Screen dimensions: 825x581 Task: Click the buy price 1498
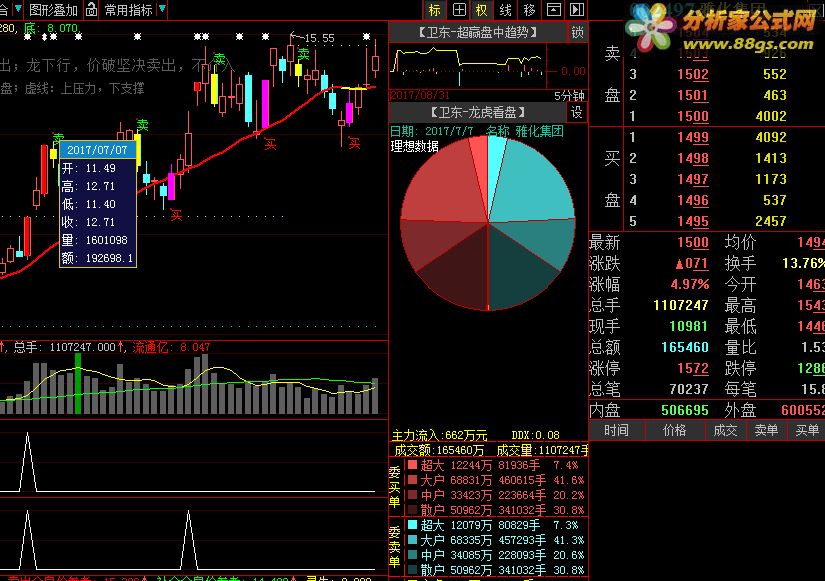click(693, 158)
